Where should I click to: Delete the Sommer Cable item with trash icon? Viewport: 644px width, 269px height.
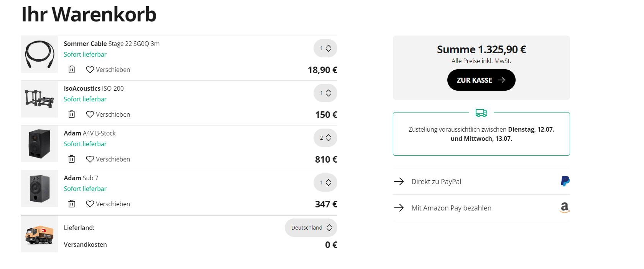(x=72, y=70)
